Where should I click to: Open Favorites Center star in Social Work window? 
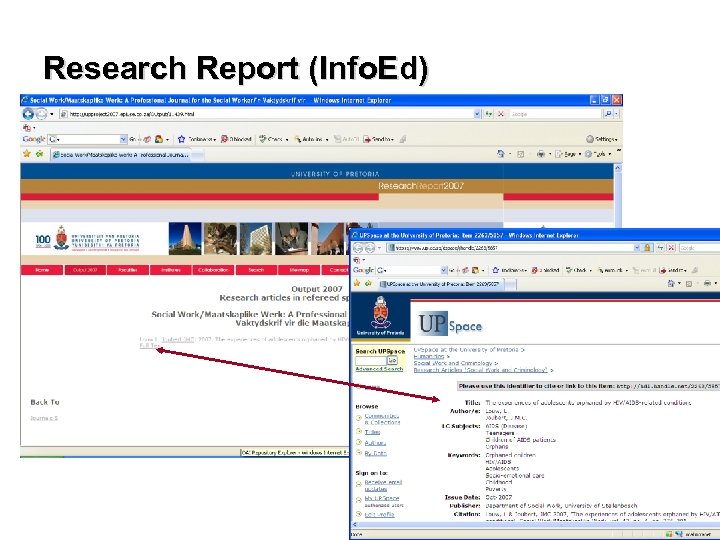tap(27, 154)
